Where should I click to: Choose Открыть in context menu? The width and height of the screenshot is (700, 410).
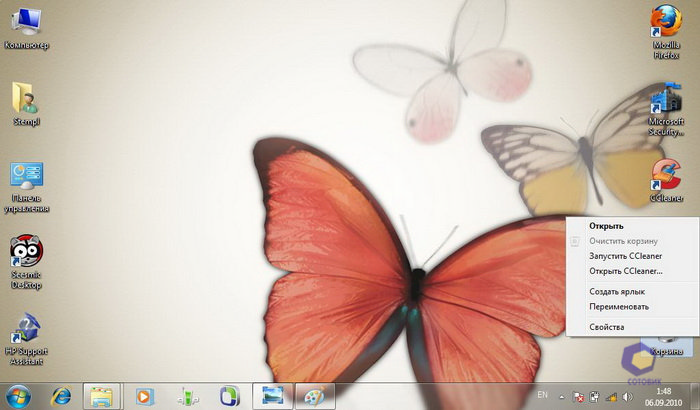606,226
